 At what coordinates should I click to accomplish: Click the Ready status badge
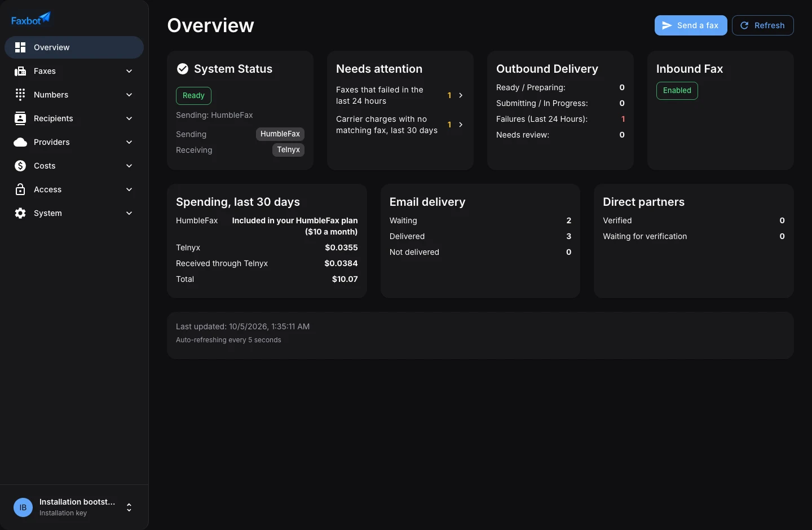[193, 96]
